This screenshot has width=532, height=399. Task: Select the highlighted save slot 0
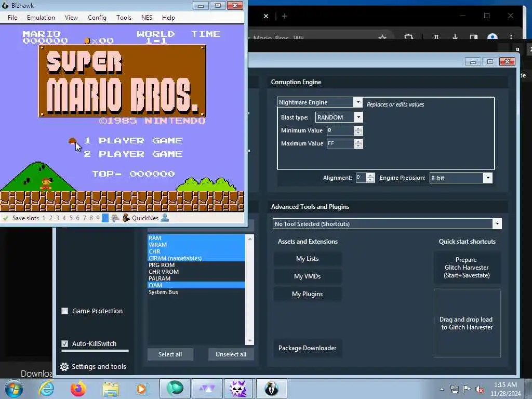point(105,218)
